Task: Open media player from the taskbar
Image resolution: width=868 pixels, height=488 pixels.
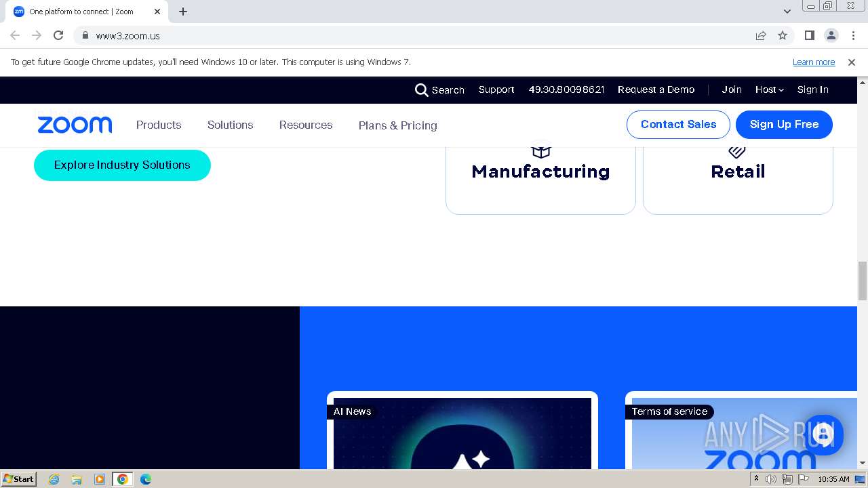Action: pyautogui.click(x=99, y=479)
